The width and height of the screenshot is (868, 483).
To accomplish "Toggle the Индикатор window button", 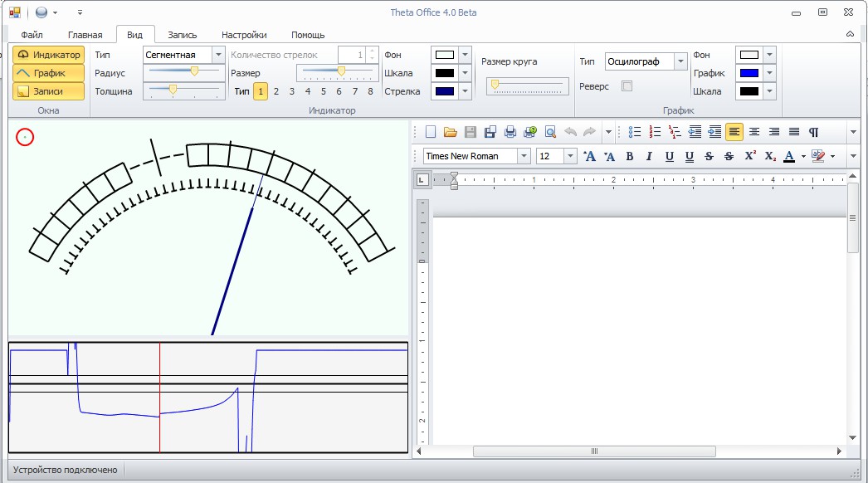I will 49,55.
